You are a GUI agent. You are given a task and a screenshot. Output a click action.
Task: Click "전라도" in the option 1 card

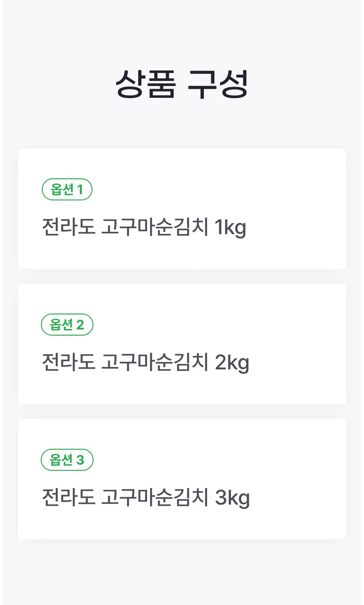[x=69, y=227]
